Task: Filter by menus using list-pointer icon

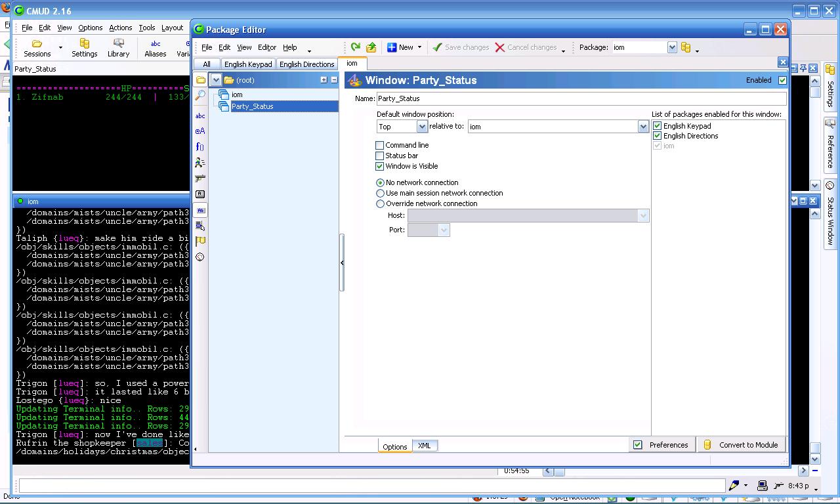Action: click(x=200, y=226)
